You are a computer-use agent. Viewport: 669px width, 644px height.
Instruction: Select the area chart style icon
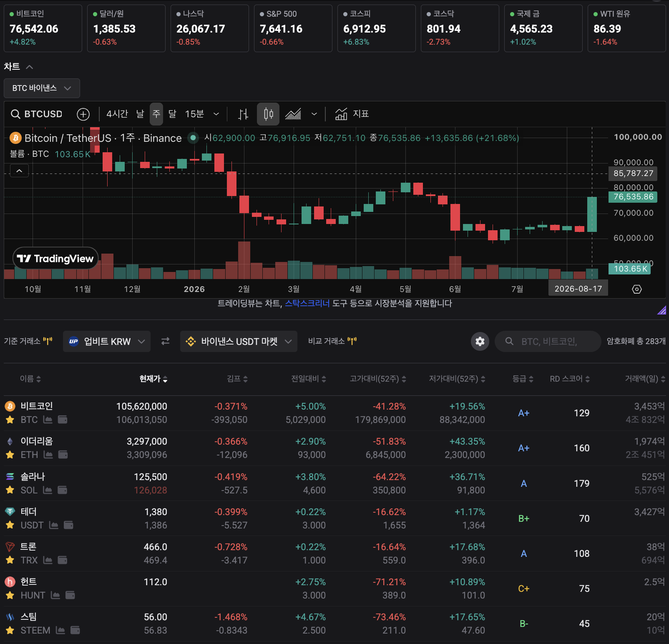coord(293,114)
